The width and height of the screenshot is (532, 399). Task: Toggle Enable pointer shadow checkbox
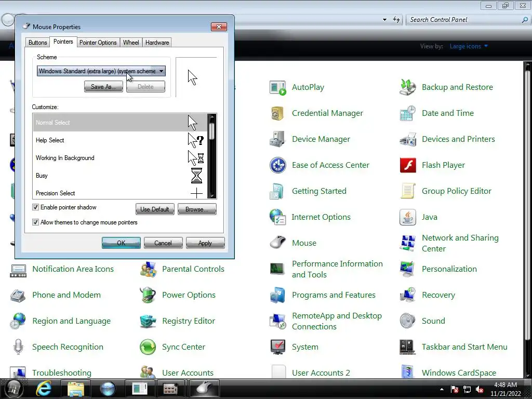(x=35, y=207)
